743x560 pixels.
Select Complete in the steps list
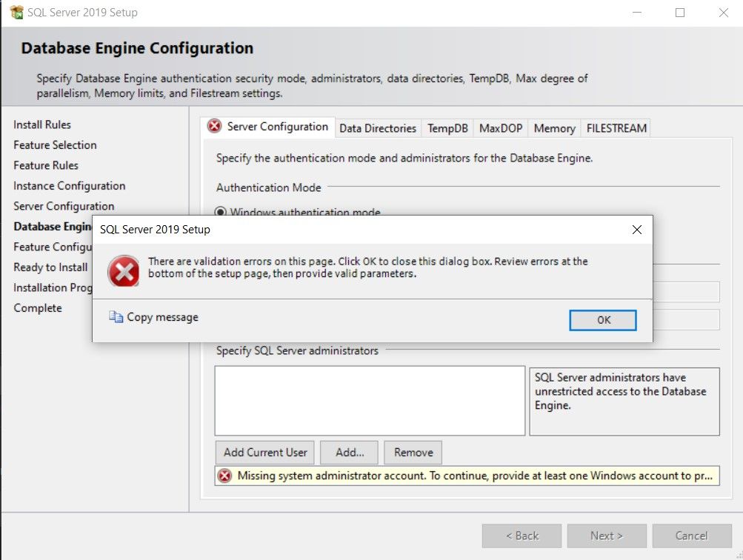(38, 308)
